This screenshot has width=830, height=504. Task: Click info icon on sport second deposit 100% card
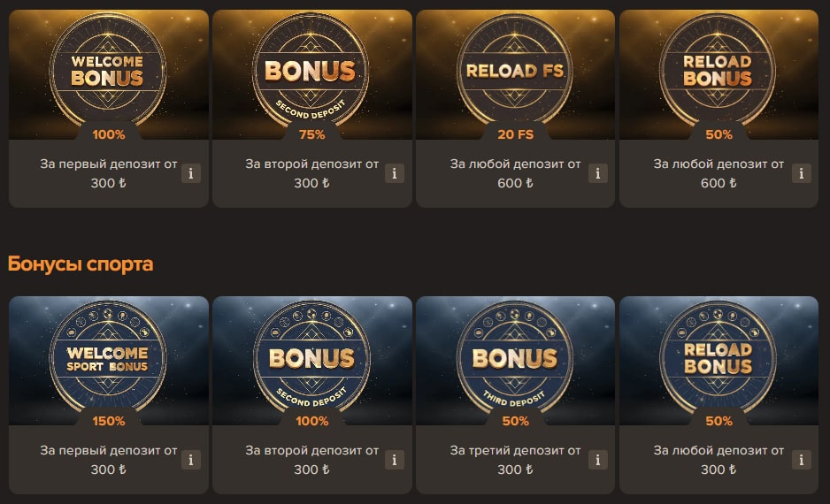(395, 460)
